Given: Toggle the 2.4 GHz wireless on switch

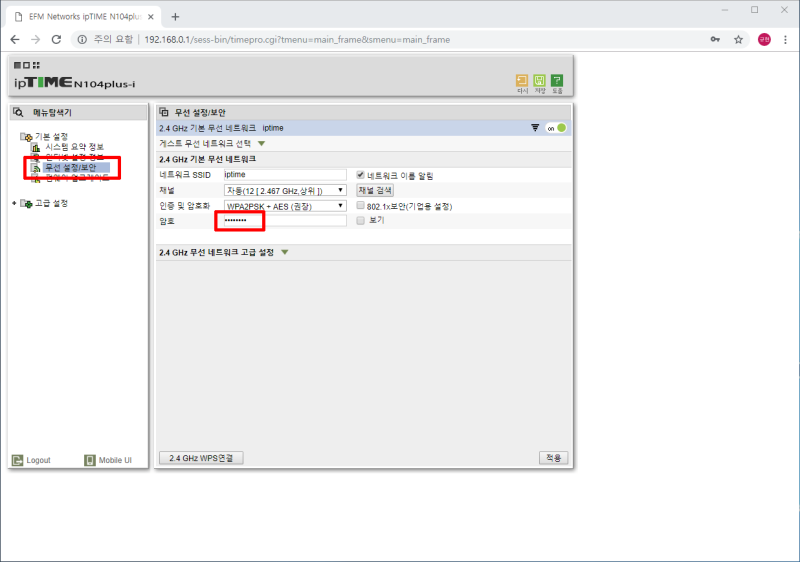Looking at the screenshot, I should coord(556,128).
